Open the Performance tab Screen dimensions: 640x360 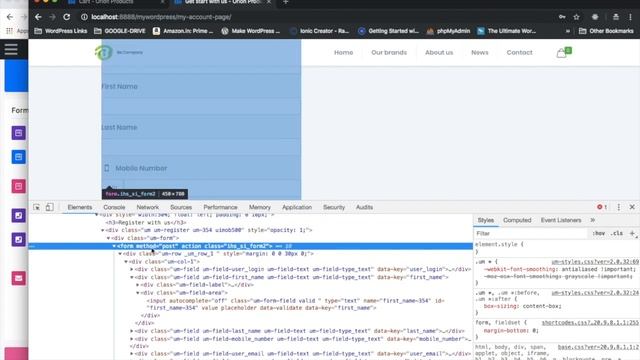pyautogui.click(x=220, y=207)
